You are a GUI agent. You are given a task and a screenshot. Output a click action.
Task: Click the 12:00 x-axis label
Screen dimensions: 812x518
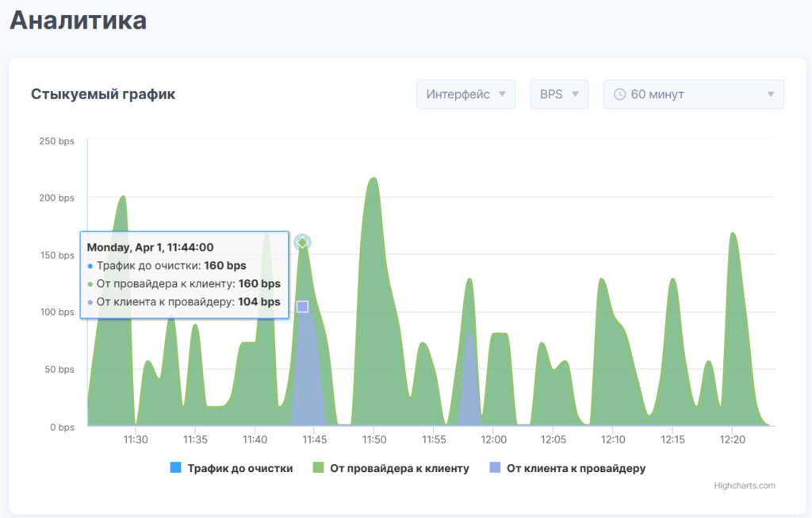coord(493,439)
